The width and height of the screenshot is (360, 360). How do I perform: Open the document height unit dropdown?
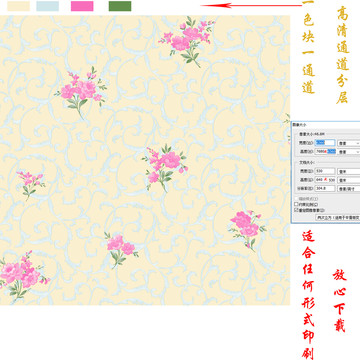(349, 180)
